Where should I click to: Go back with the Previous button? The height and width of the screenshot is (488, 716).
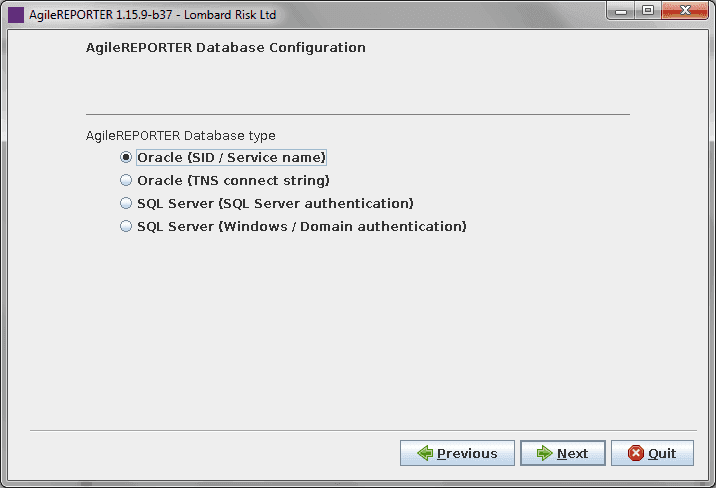pyautogui.click(x=457, y=453)
